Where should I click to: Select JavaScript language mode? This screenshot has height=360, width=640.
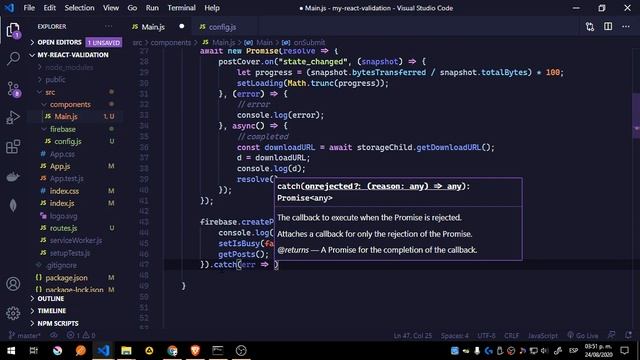tap(542, 336)
